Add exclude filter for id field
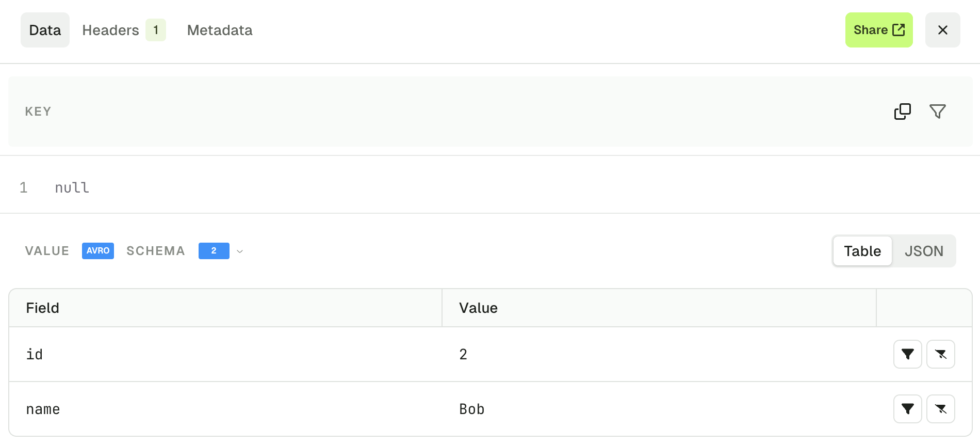Screen dimensions: 980x444 940,354
